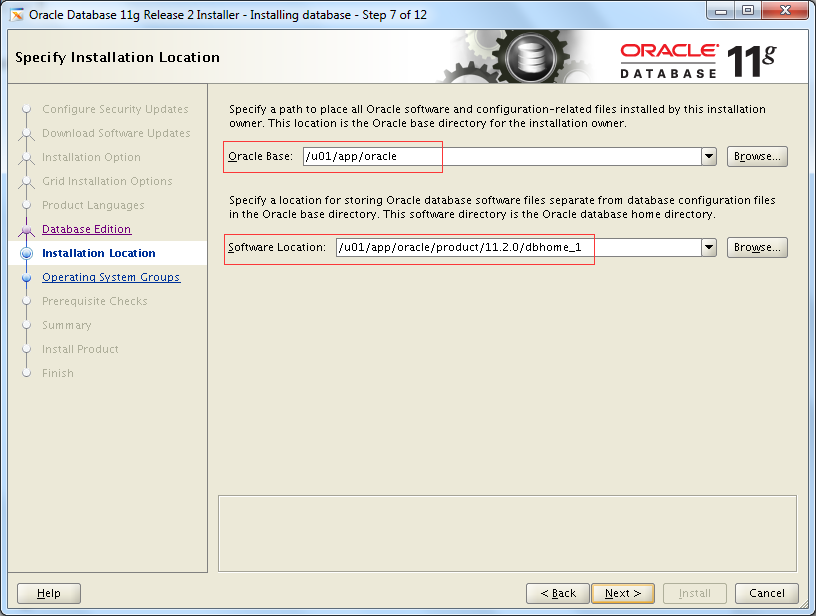The image size is (816, 616).
Task: Cancel the installation
Action: pos(767,593)
